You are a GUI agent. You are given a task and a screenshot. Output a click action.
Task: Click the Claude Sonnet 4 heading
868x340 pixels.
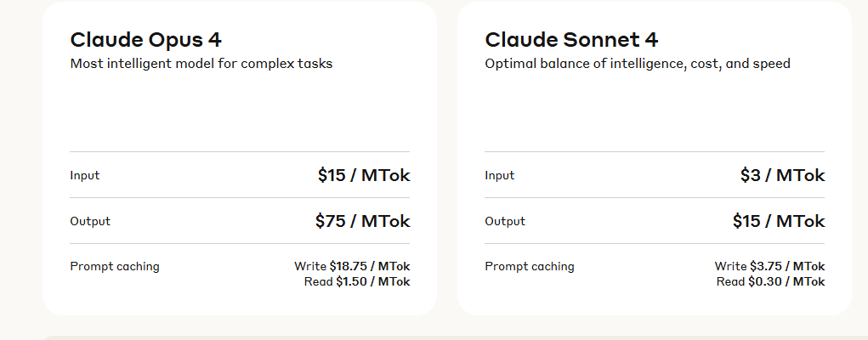pyautogui.click(x=571, y=40)
